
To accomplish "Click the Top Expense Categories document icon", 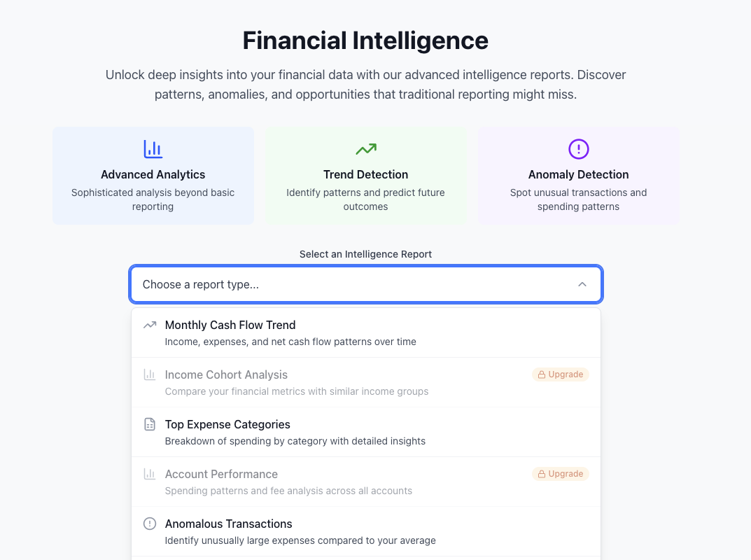I will [x=149, y=424].
